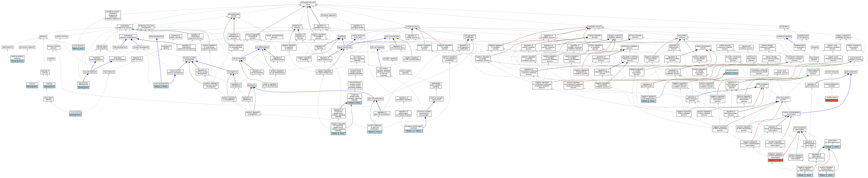Click the 'response to light stimulus' node

137,59
